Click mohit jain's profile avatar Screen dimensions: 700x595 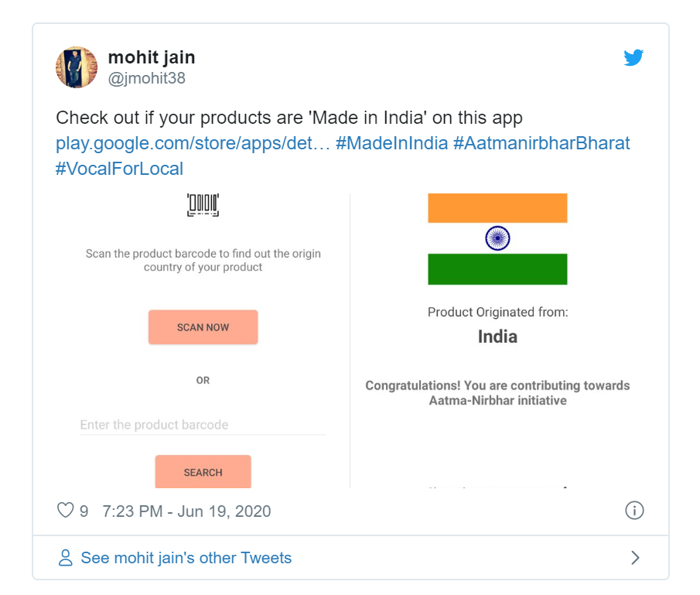[x=77, y=67]
